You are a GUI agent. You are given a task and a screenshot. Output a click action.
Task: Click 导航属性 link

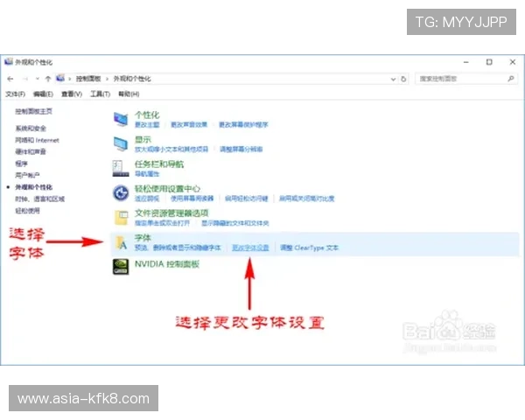pos(147,174)
